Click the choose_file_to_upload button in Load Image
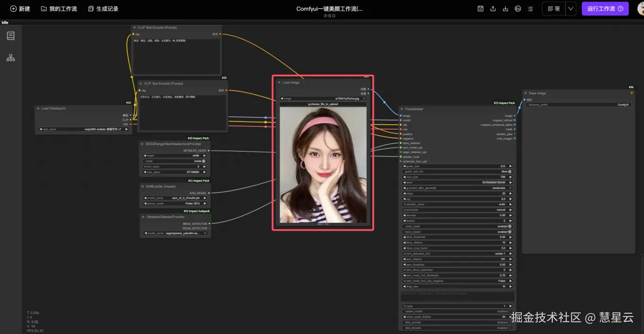This screenshot has width=644, height=334. coord(323,104)
